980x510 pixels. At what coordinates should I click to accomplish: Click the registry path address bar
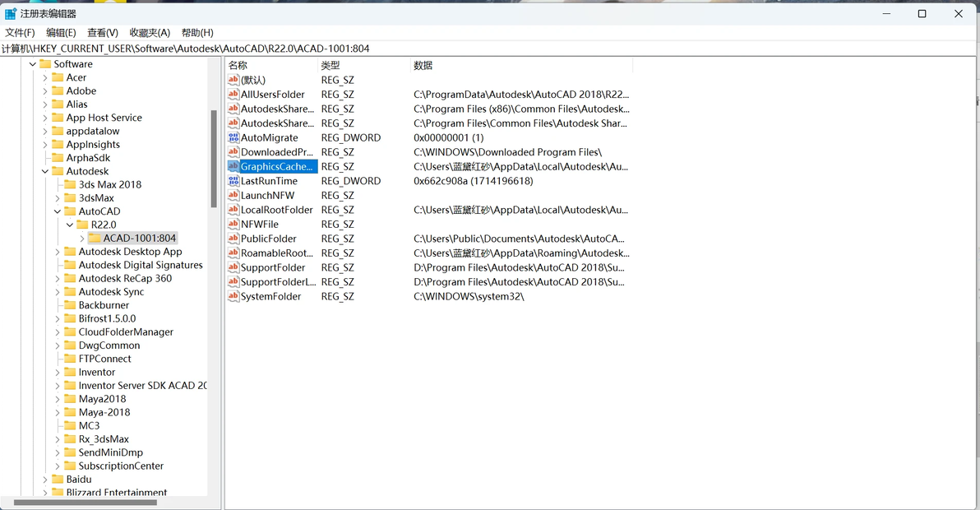(x=490, y=49)
